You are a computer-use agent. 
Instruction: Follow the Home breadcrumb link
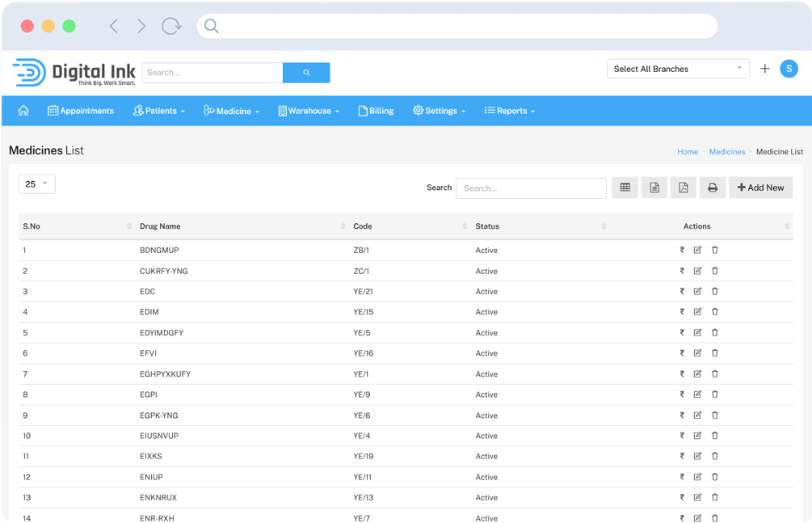687,152
